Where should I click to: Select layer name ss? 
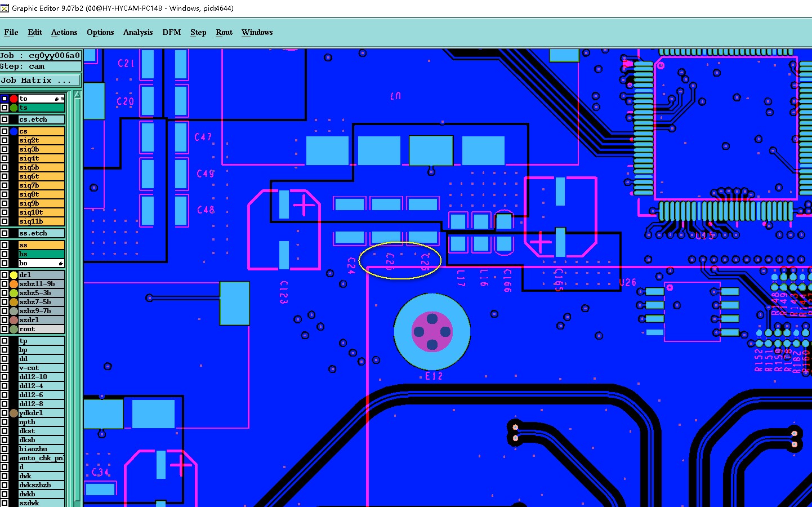coord(42,245)
